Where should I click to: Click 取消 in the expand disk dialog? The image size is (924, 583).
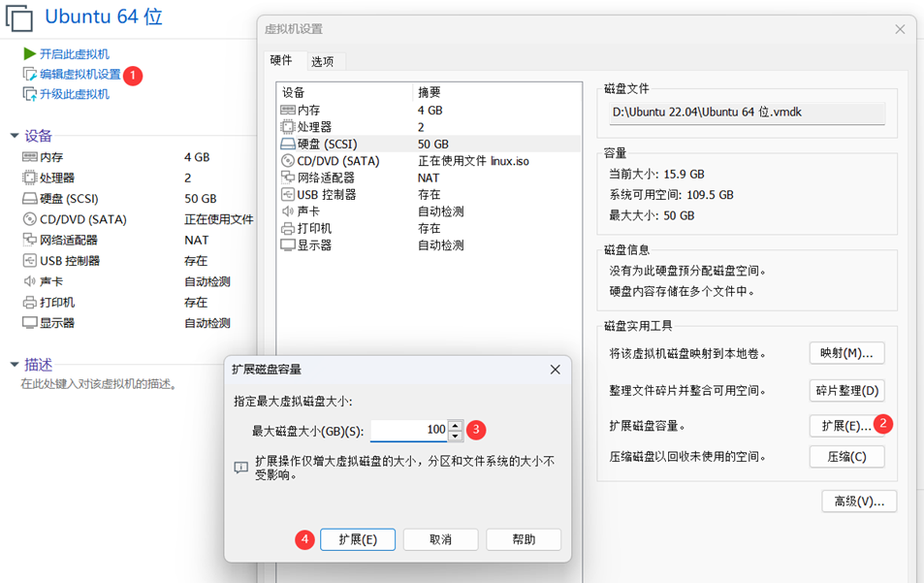440,539
